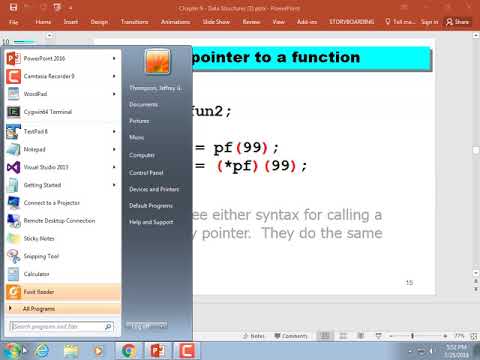Switch to Camtasia taskbar button
The width and height of the screenshot is (480, 360).
[x=187, y=351]
